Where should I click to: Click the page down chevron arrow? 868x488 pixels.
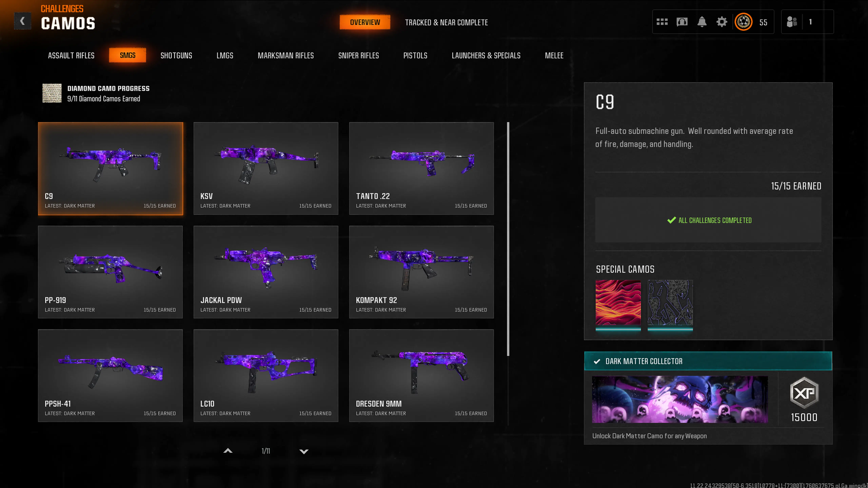304,451
